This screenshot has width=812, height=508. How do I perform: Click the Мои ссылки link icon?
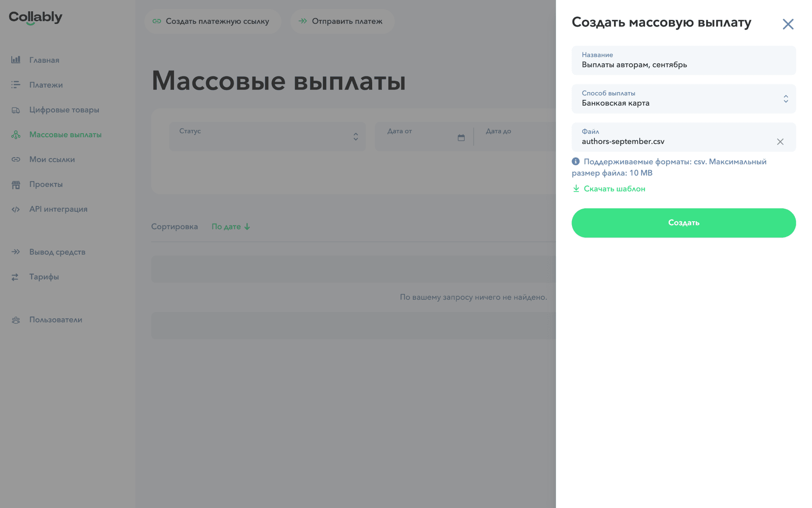16,159
